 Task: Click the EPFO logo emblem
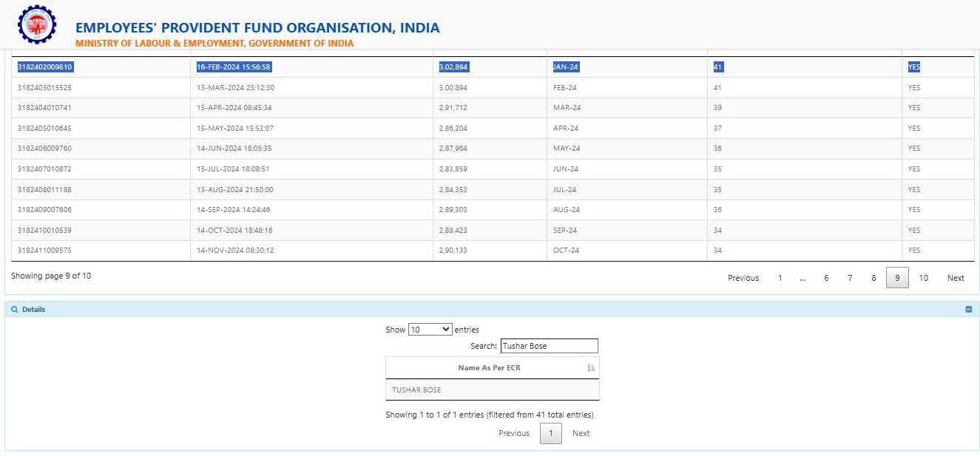(x=36, y=24)
